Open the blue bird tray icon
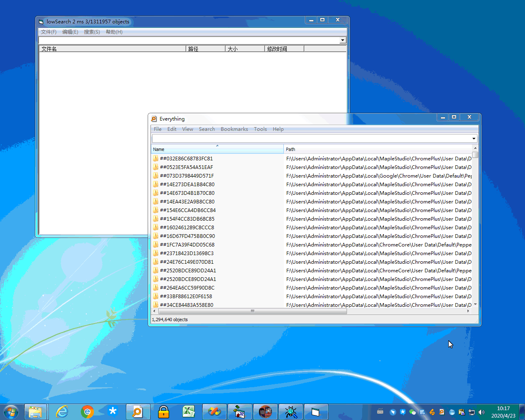This screenshot has width=525, height=420. [393, 412]
